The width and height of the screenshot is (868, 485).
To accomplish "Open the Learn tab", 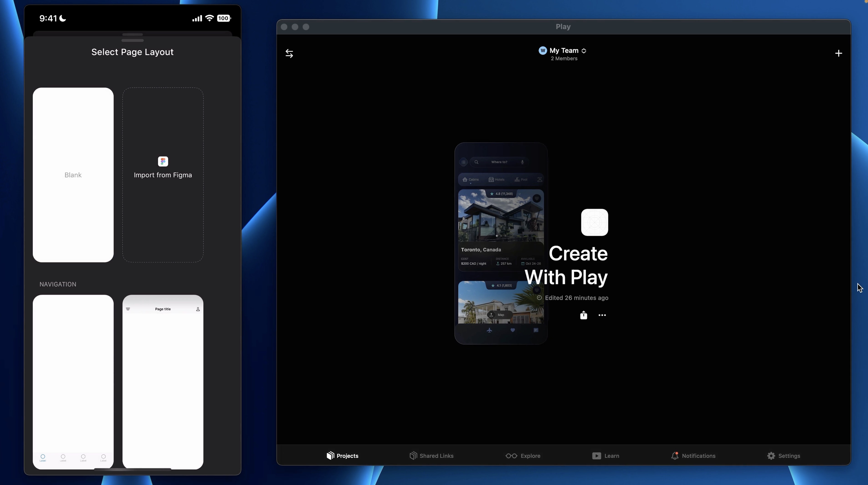I will tap(606, 456).
